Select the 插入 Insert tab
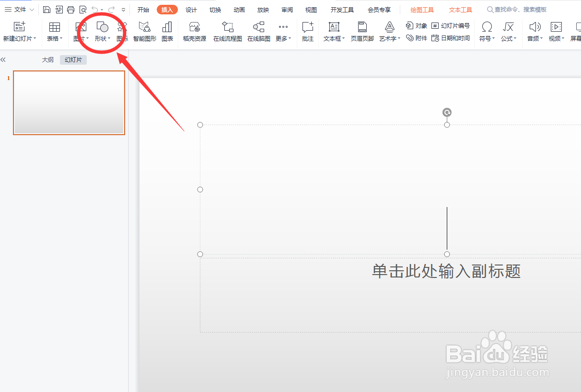This screenshot has width=581, height=392. [167, 10]
